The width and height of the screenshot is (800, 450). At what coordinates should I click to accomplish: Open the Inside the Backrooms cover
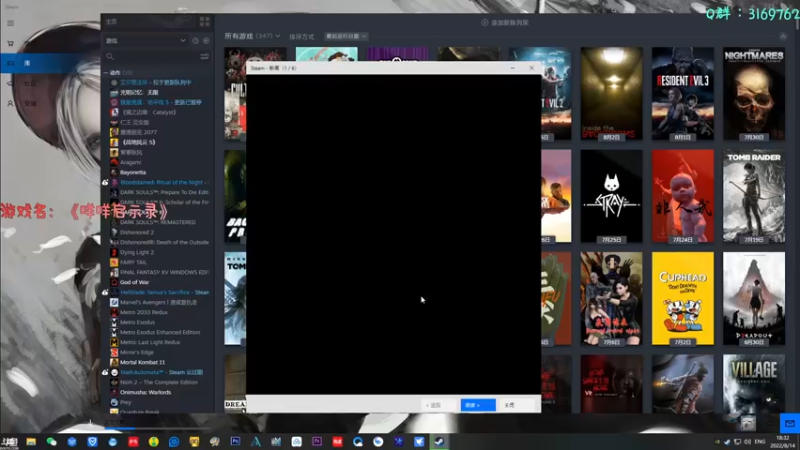(611, 93)
